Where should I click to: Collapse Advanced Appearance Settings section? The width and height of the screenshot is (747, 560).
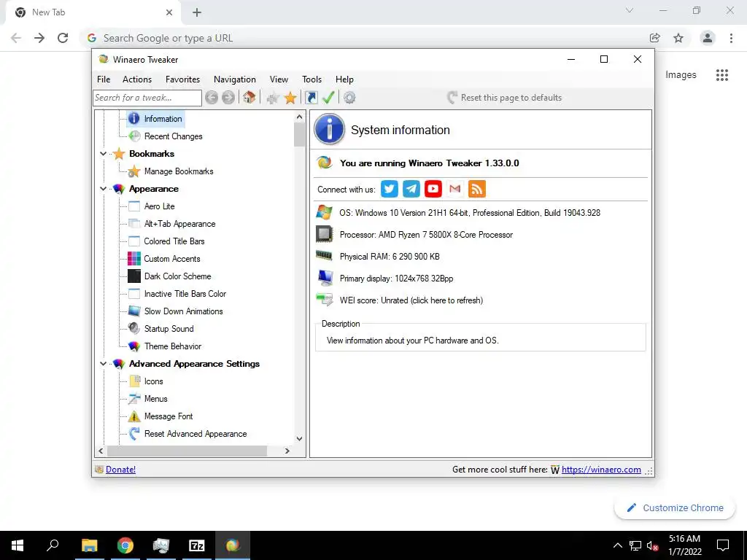coord(103,364)
